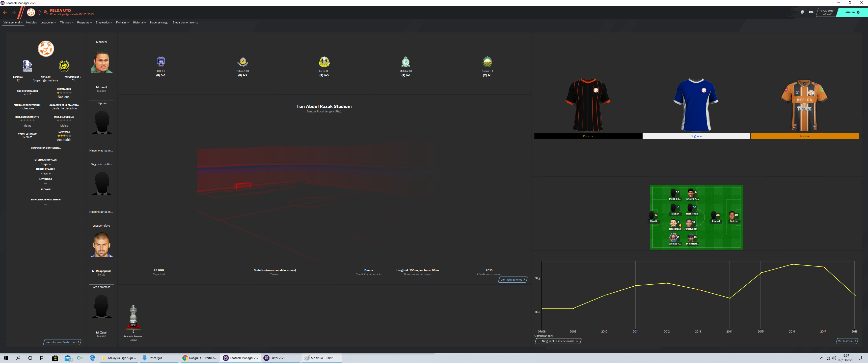
Task: Open the FM logo menu
Action: [811, 12]
